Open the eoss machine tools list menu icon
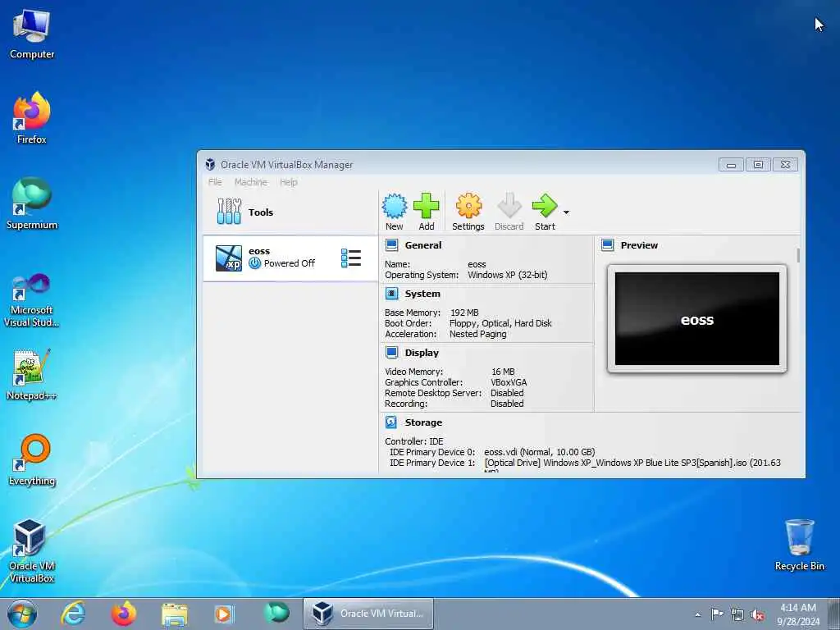840x630 pixels. tap(351, 258)
